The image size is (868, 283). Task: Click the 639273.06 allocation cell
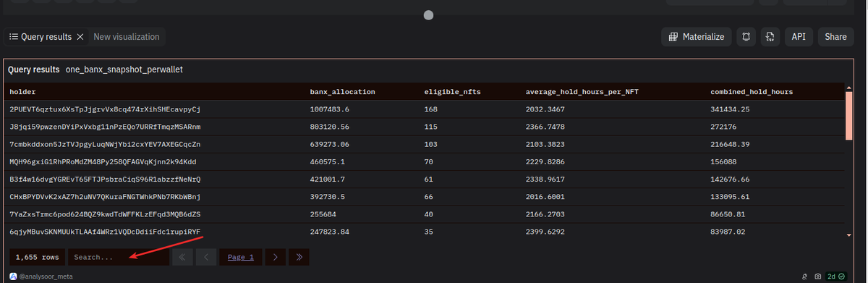click(x=330, y=144)
